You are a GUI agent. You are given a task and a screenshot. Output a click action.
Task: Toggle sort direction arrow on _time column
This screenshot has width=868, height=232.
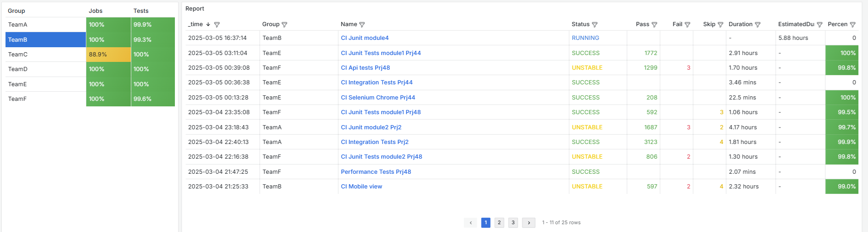pyautogui.click(x=208, y=24)
